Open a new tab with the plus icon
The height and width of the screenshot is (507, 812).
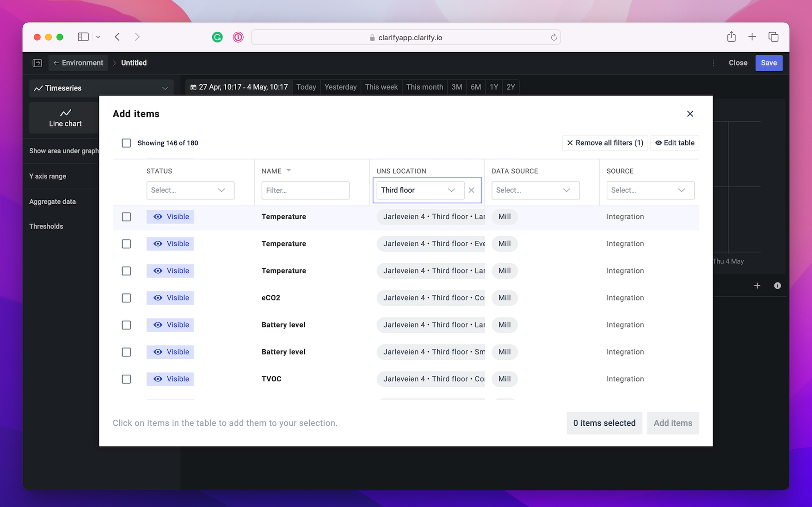point(752,37)
